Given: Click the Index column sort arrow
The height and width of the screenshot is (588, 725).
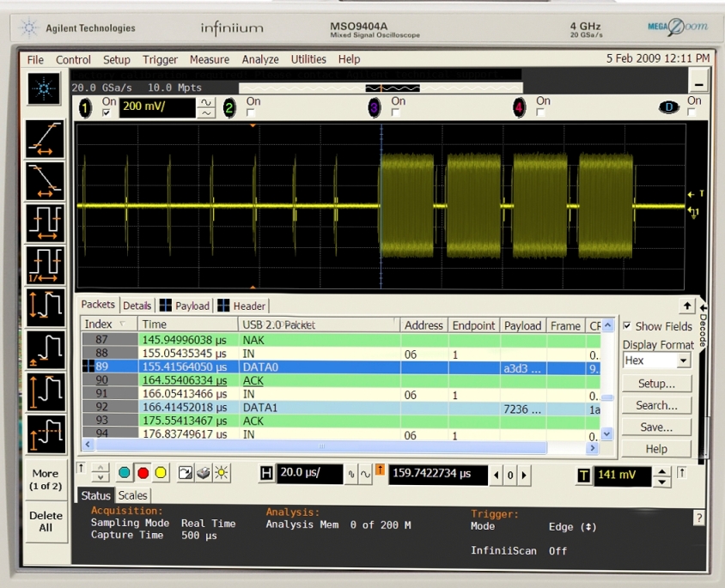Looking at the screenshot, I should (121, 324).
